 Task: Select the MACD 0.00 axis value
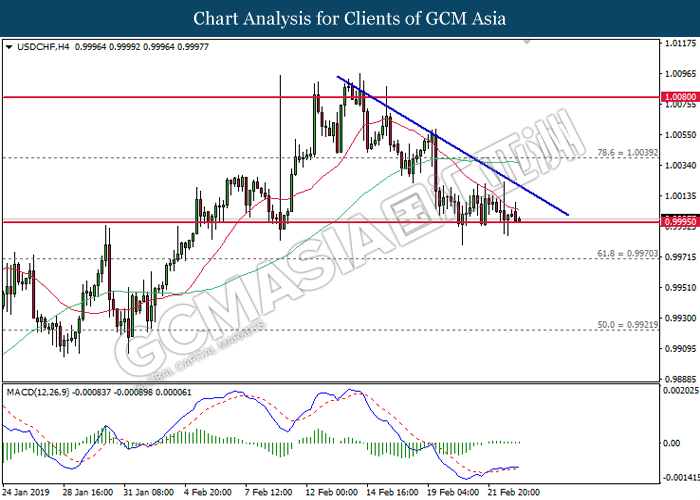point(672,443)
